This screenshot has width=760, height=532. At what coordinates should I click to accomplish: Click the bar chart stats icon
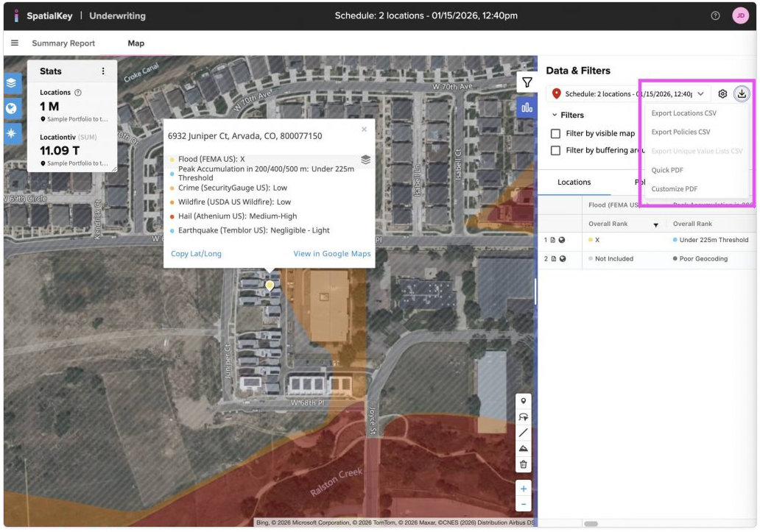527,107
